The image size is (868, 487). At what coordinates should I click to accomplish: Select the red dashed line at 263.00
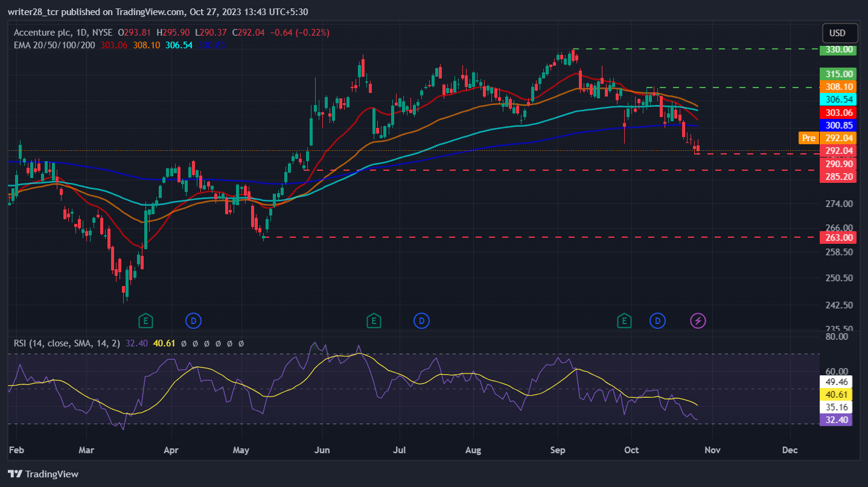point(540,237)
